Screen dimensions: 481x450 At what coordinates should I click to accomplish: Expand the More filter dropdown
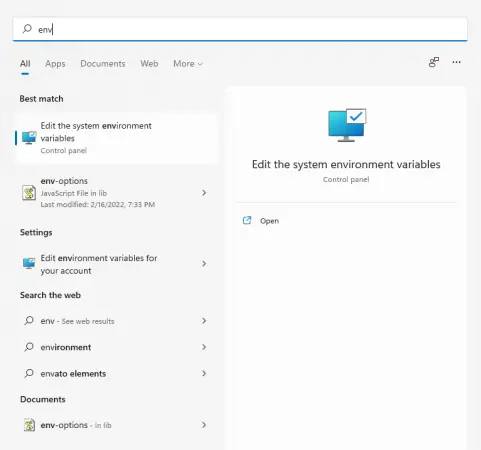188,64
